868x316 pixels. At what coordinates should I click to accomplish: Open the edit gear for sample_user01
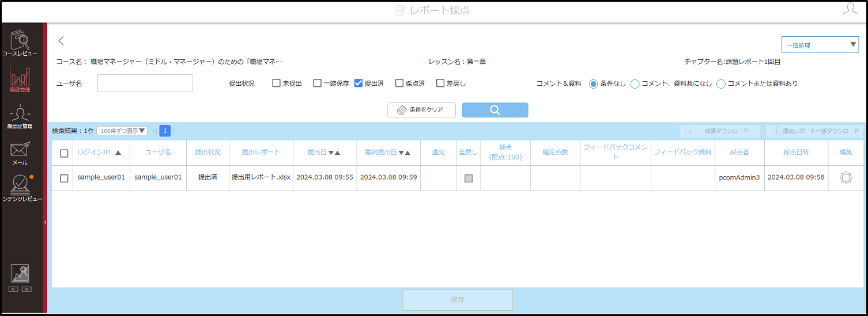[x=846, y=178]
